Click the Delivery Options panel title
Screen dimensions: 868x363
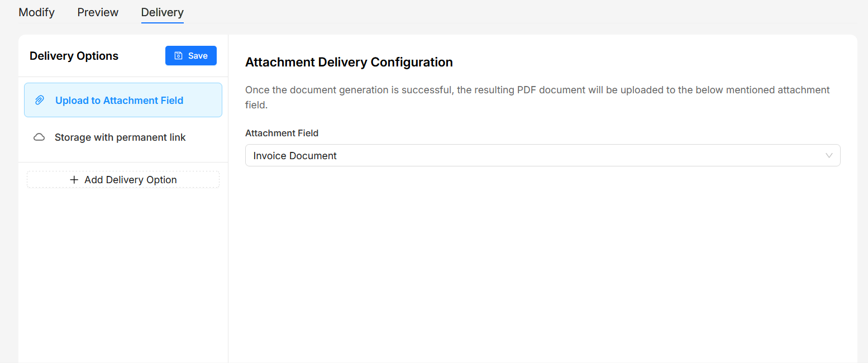[74, 56]
